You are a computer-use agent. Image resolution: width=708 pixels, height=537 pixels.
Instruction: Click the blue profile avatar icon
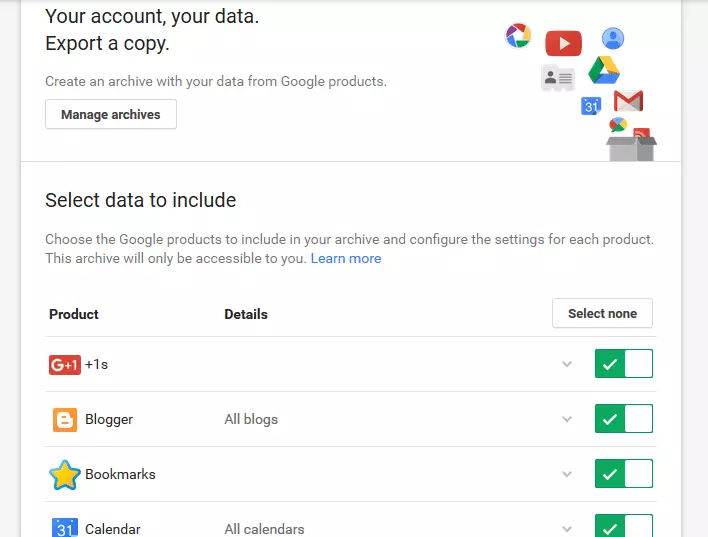click(613, 38)
